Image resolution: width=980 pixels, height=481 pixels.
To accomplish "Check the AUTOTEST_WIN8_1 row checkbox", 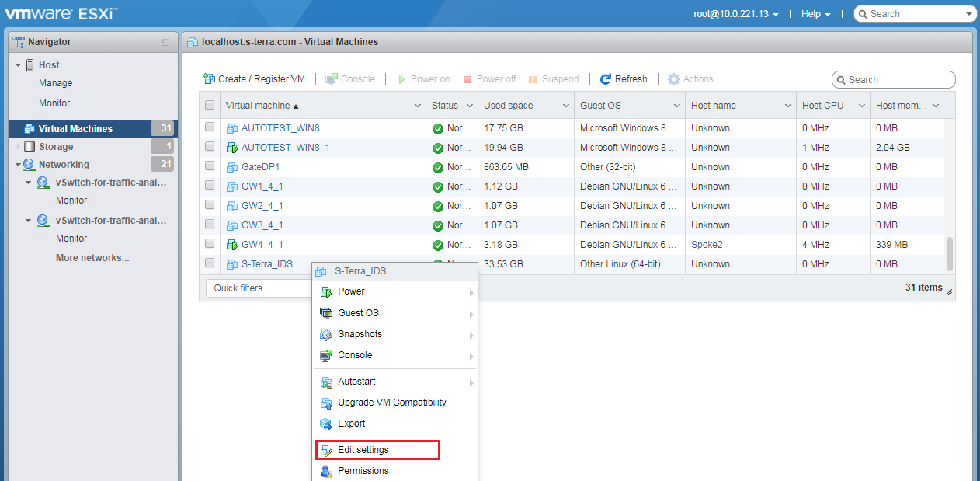I will pyautogui.click(x=210, y=146).
